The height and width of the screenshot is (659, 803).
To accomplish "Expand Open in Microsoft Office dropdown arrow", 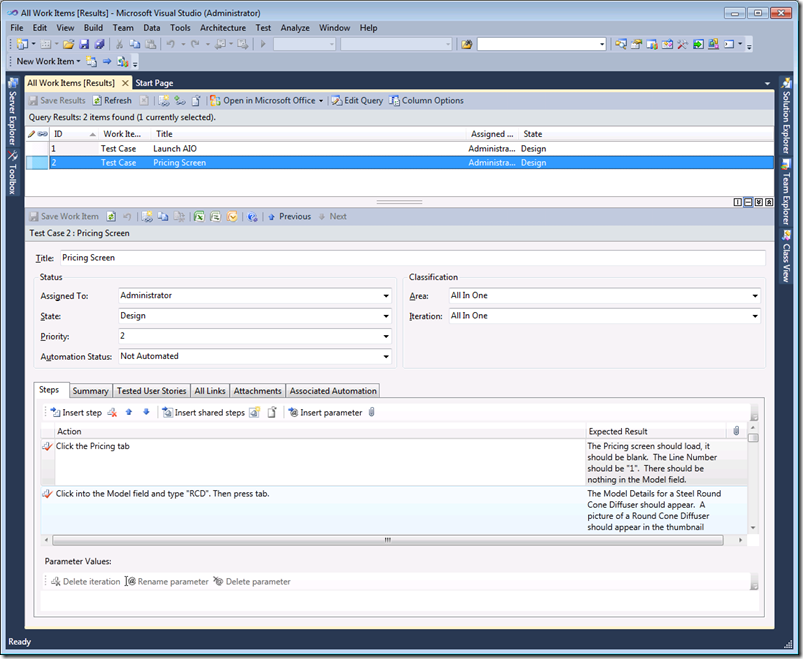I will pos(321,101).
